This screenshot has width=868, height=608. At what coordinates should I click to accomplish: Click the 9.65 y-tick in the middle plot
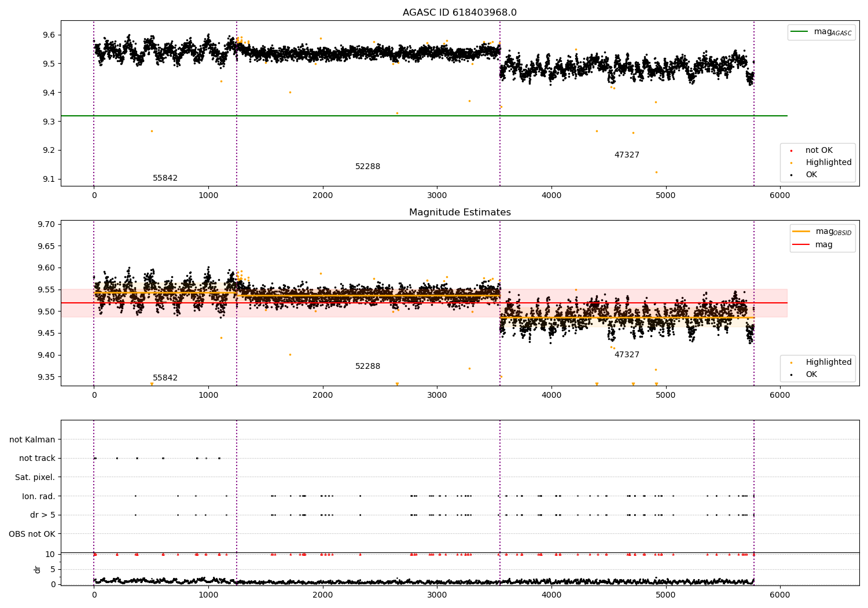tap(46, 247)
